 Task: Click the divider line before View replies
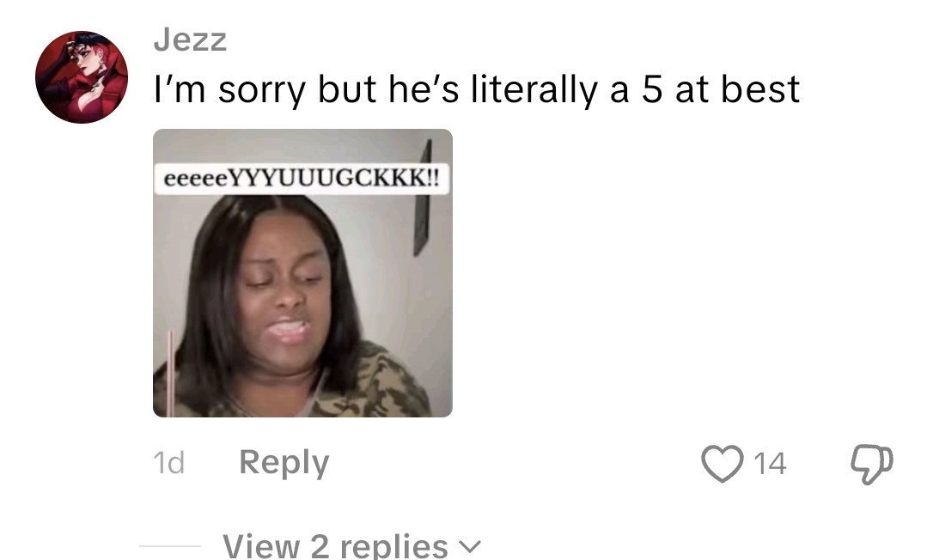pyautogui.click(x=170, y=546)
